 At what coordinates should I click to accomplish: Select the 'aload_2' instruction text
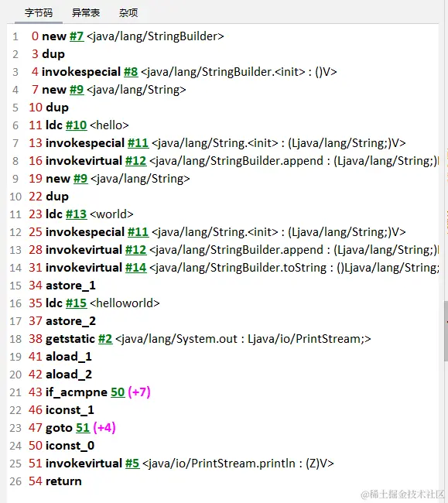[69, 375]
